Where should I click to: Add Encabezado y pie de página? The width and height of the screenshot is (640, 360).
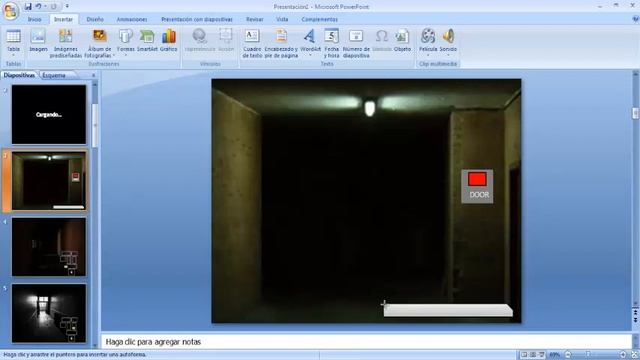[x=281, y=43]
